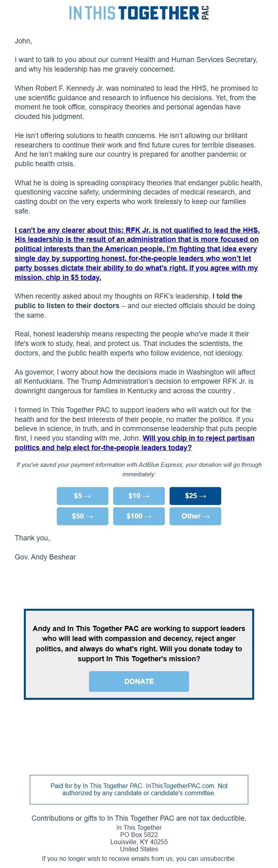Pick the $50 donation amount
Image resolution: width=278 pixels, height=868 pixels.
pyautogui.click(x=83, y=516)
